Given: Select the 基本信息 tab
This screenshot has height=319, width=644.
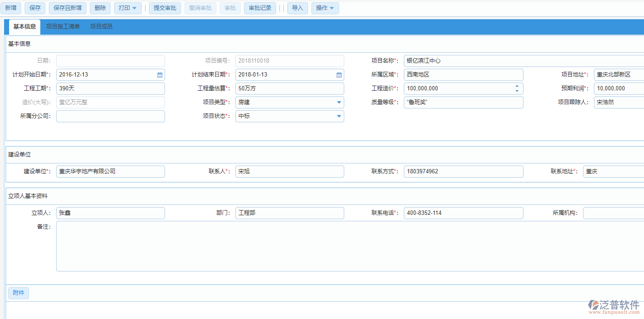Looking at the screenshot, I should pyautogui.click(x=25, y=26).
